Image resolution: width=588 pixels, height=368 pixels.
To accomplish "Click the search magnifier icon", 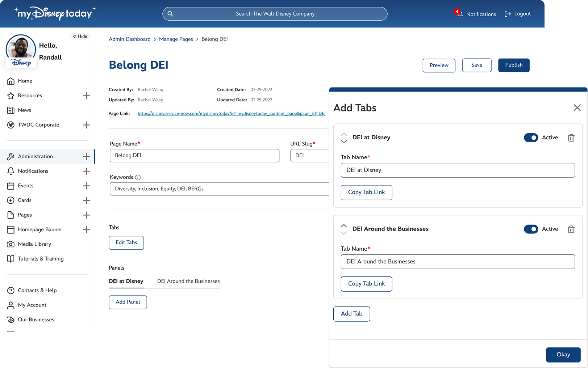I will point(170,14).
